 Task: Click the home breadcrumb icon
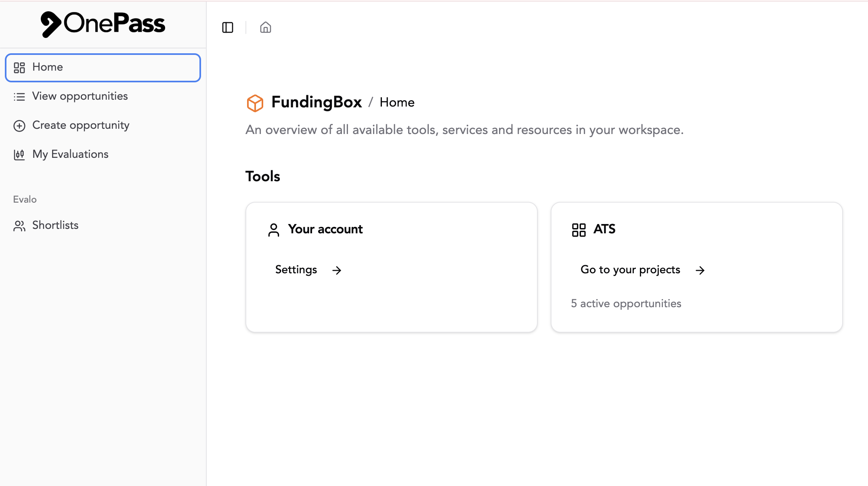(266, 27)
